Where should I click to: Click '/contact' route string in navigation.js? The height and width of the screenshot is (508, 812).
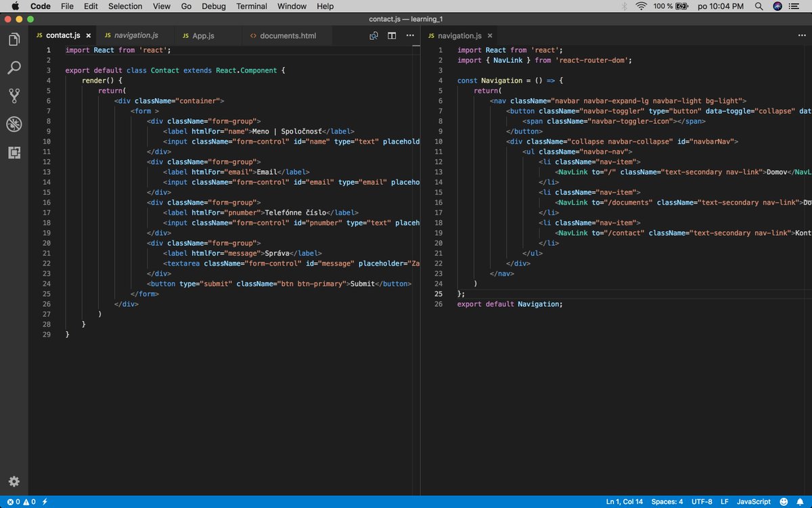coord(625,233)
